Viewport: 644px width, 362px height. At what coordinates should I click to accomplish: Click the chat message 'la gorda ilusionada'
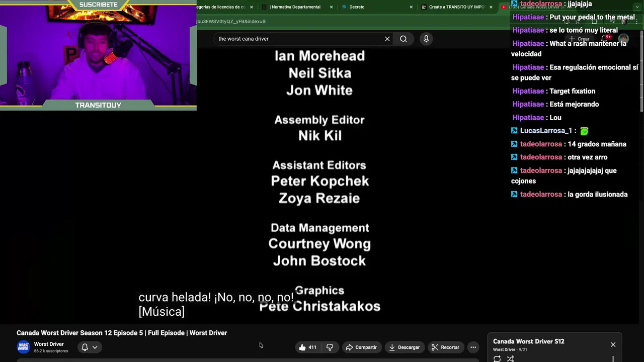tap(597, 194)
